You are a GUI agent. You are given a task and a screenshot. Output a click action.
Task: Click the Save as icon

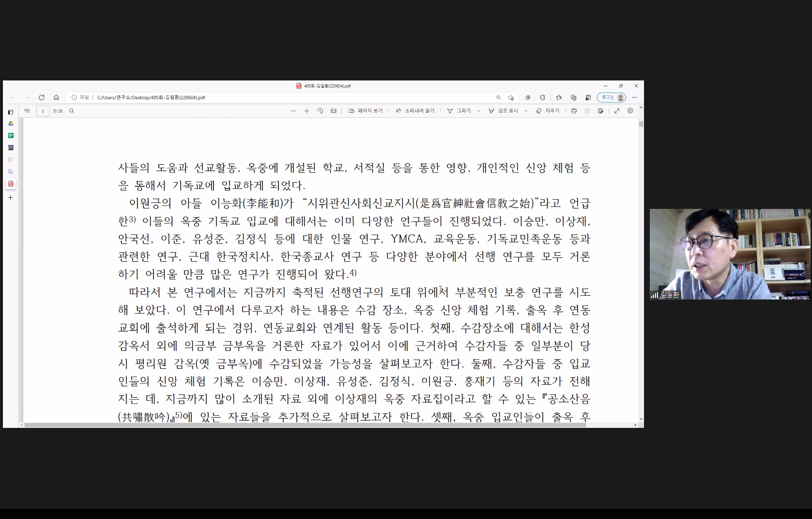pos(601,111)
